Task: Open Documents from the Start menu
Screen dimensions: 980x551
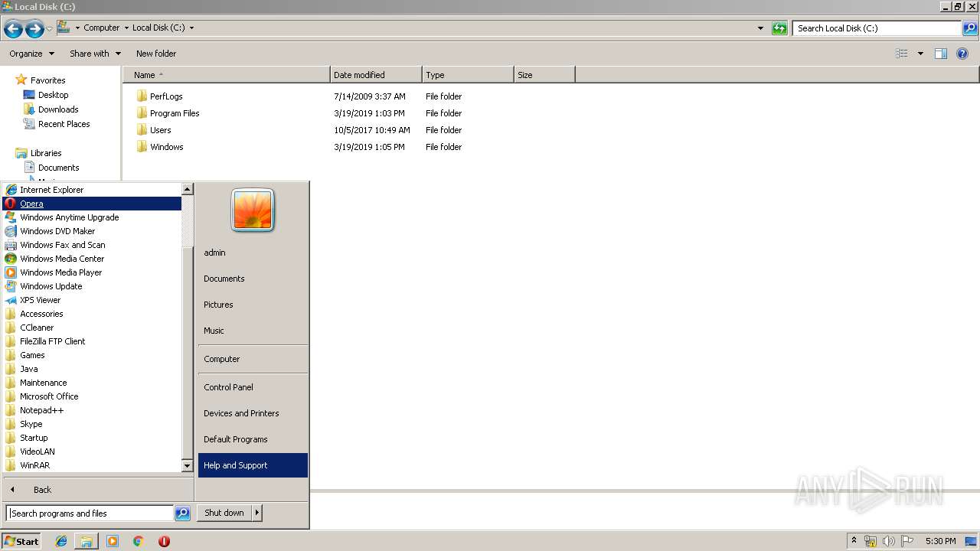Action: coord(253,279)
